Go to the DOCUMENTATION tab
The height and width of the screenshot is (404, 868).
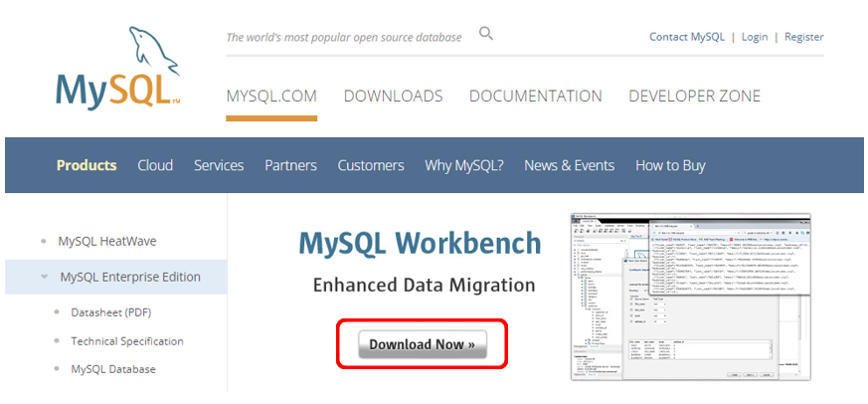(x=535, y=96)
